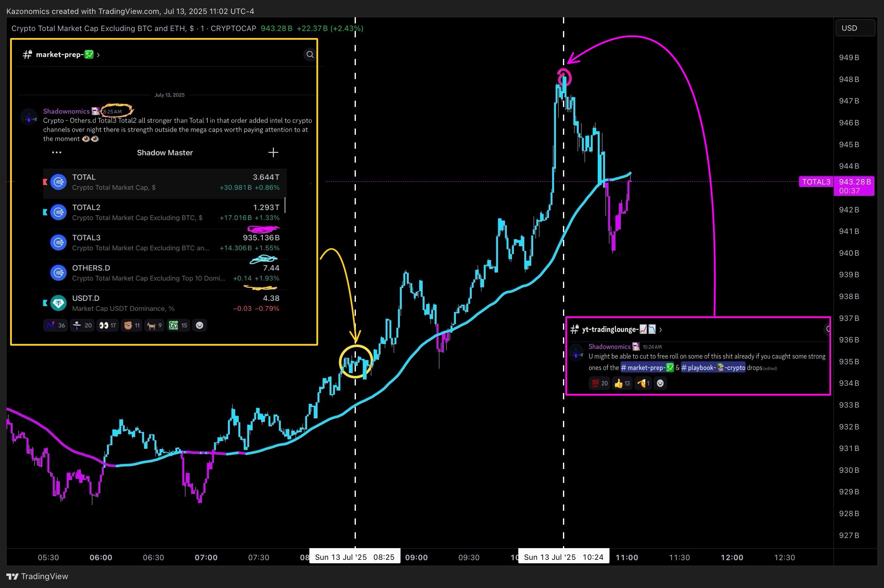Image resolution: width=884 pixels, height=588 pixels.
Task: Click the 06:00 time axis label
Action: click(x=101, y=558)
